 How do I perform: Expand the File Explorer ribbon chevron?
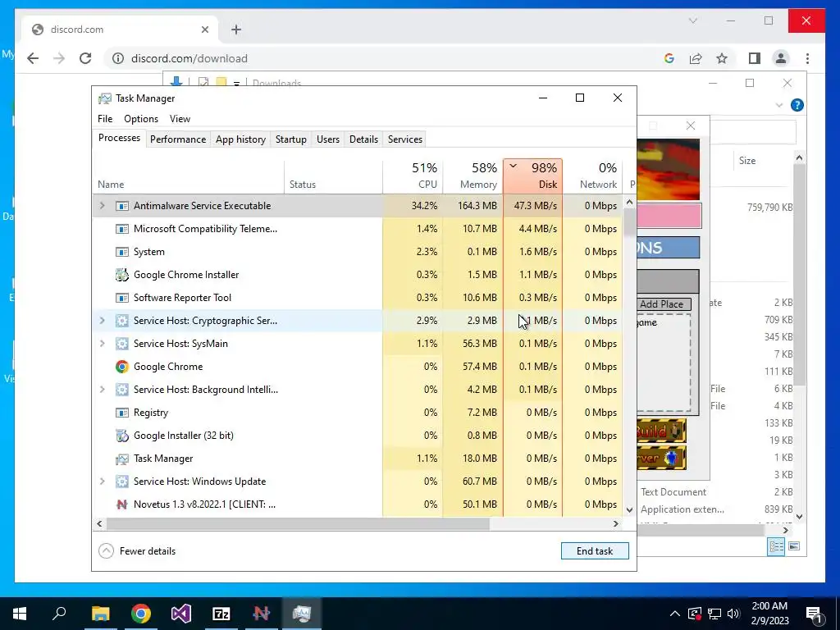779,105
